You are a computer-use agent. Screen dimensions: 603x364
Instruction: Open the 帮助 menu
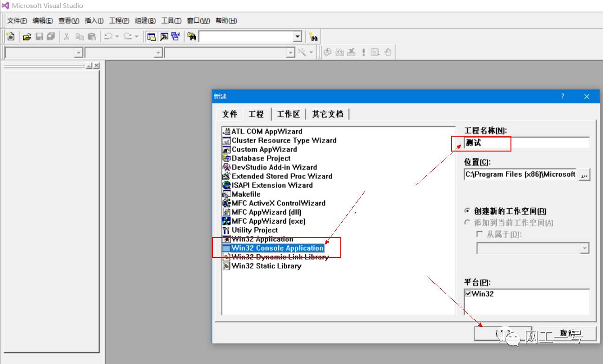[x=226, y=20]
